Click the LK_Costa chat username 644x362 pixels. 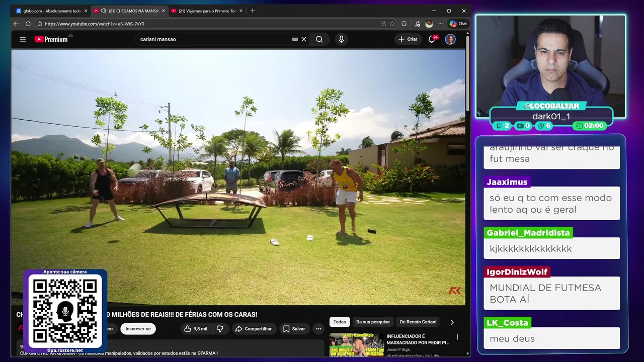[507, 323]
